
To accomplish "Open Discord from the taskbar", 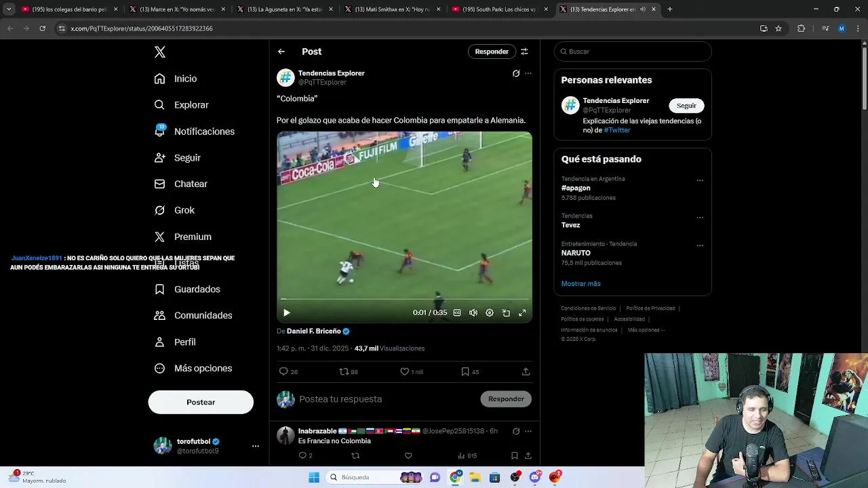I will point(535,477).
